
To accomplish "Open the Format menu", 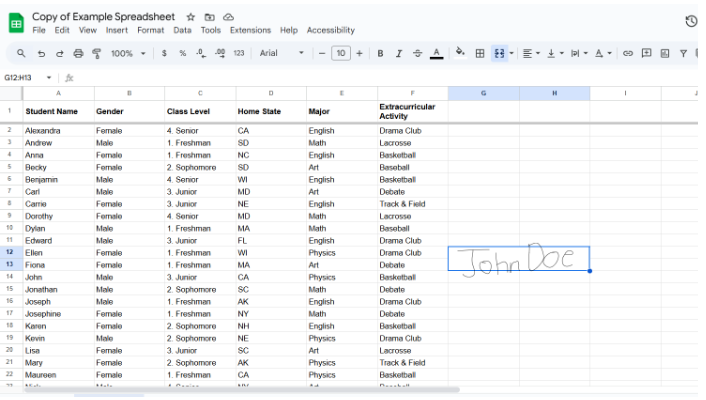I will click(x=150, y=30).
